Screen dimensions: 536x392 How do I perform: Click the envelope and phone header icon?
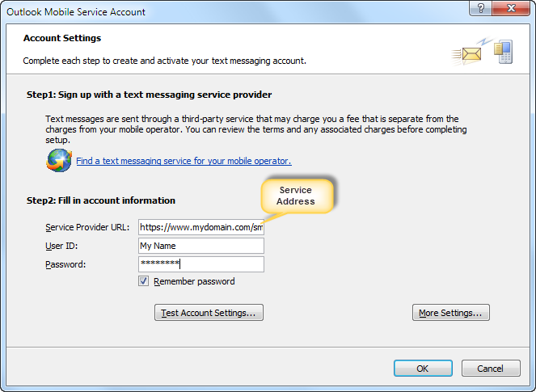pyautogui.click(x=482, y=52)
